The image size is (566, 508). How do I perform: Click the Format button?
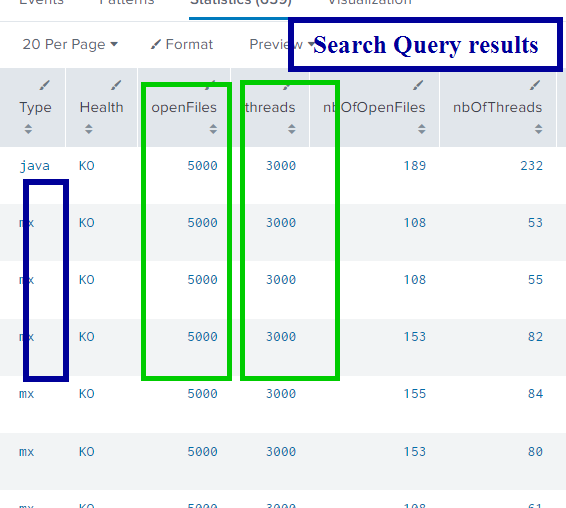(182, 44)
